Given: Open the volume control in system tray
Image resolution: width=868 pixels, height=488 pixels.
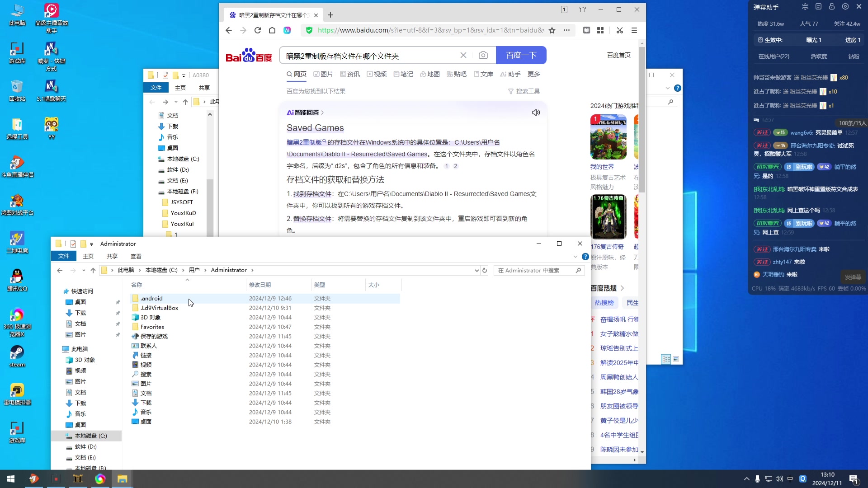Looking at the screenshot, I should click(x=779, y=479).
